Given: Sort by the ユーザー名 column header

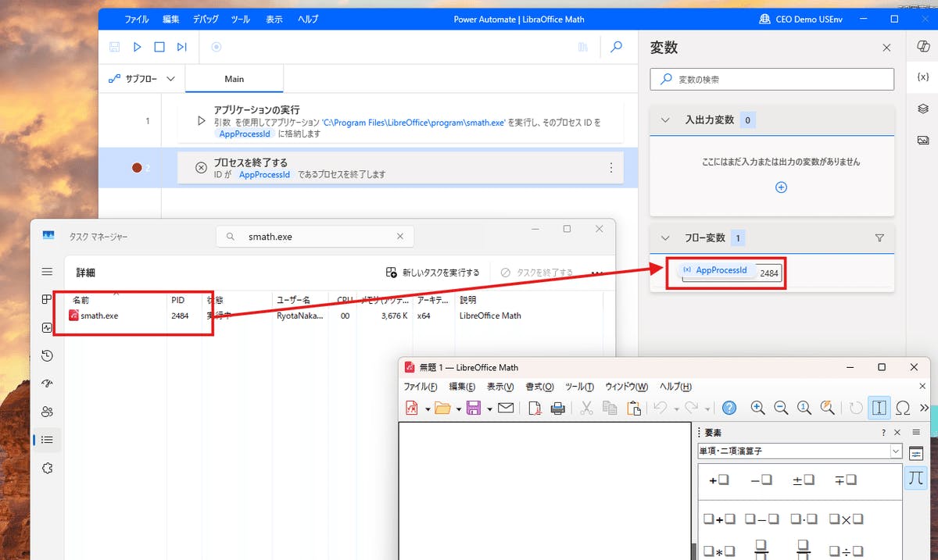Looking at the screenshot, I should click(x=293, y=300).
